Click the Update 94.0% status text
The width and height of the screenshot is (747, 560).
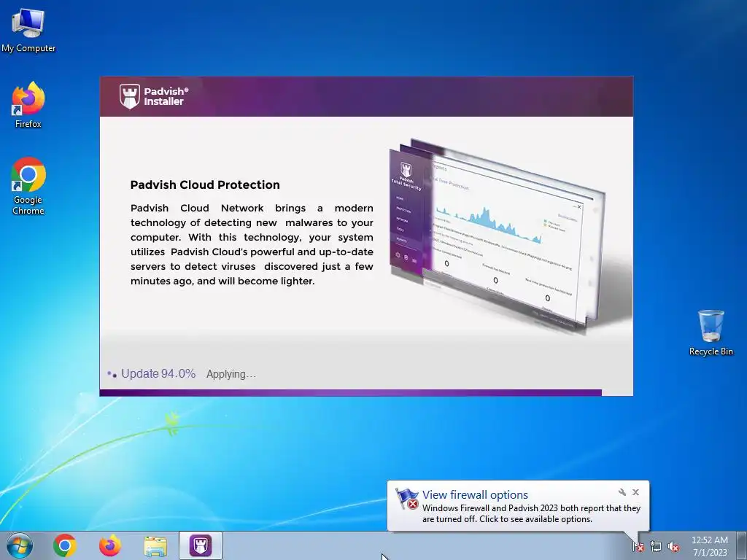[158, 374]
